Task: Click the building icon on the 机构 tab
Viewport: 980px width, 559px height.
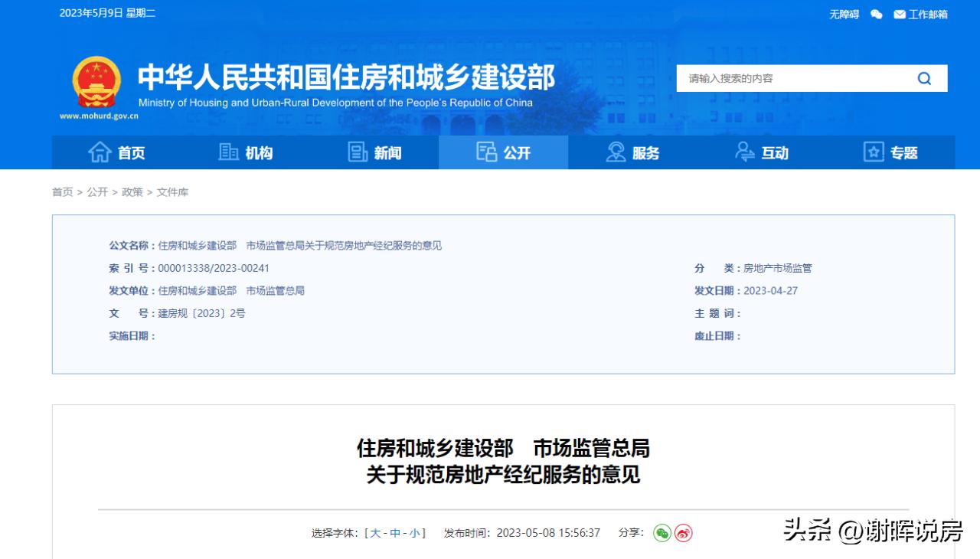Action: pyautogui.click(x=227, y=152)
